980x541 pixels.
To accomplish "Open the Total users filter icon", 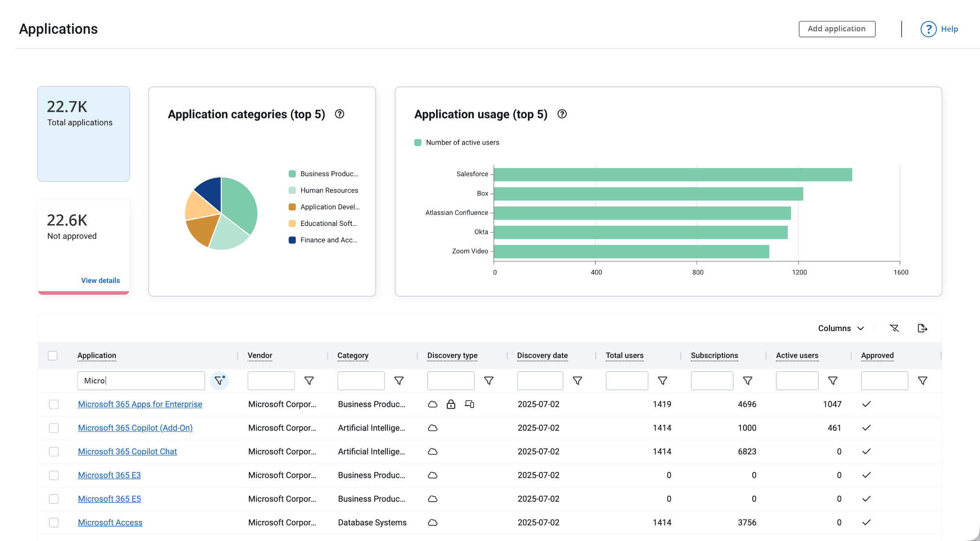I will (662, 381).
